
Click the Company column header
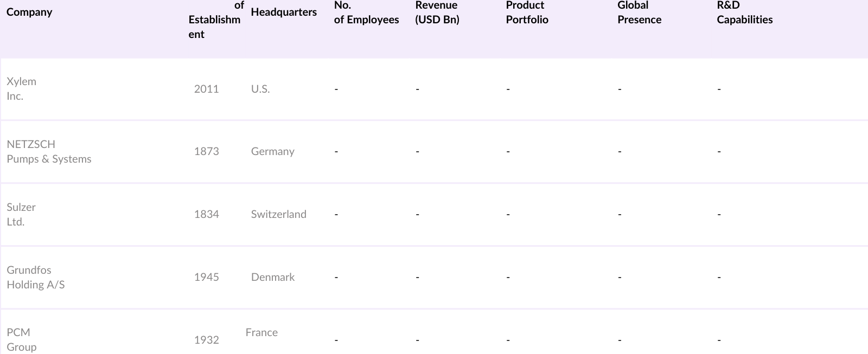pos(29,12)
